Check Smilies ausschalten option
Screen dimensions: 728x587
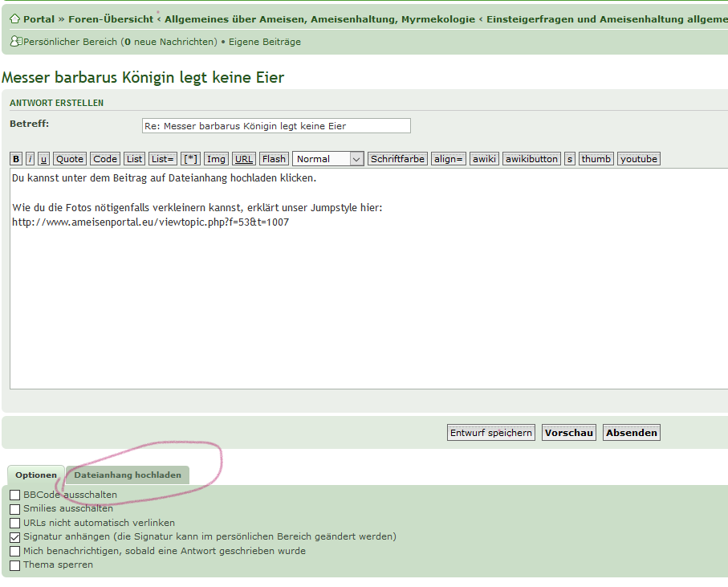(x=15, y=509)
